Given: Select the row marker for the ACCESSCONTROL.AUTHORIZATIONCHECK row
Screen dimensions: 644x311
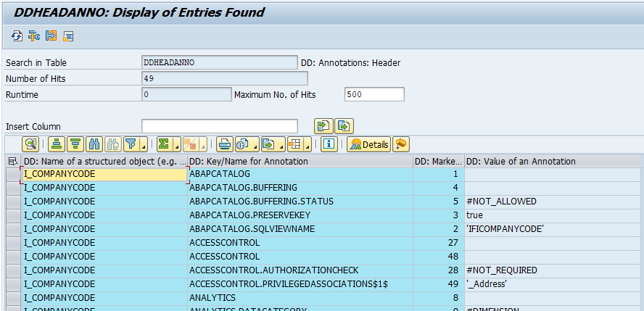Looking at the screenshot, I should [x=13, y=270].
